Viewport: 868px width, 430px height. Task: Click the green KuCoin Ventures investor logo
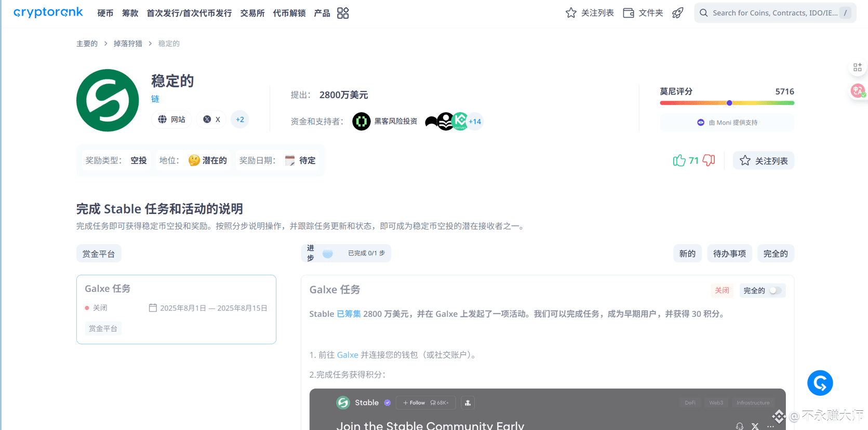click(x=460, y=121)
